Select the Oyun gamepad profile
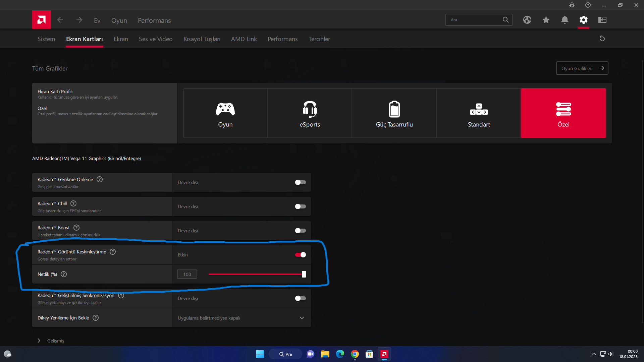Screen dimensions: 644x362 tap(225, 113)
